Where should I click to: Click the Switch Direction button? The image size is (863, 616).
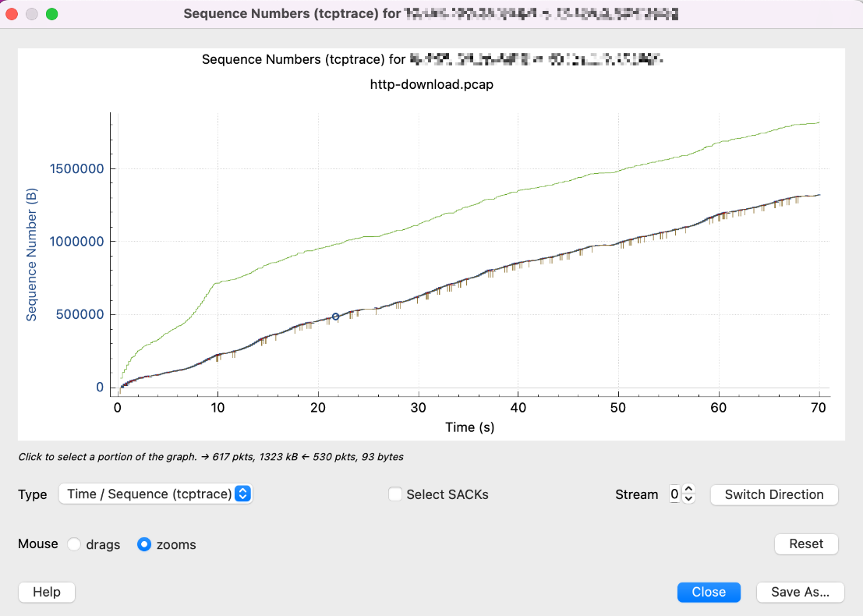(x=773, y=494)
